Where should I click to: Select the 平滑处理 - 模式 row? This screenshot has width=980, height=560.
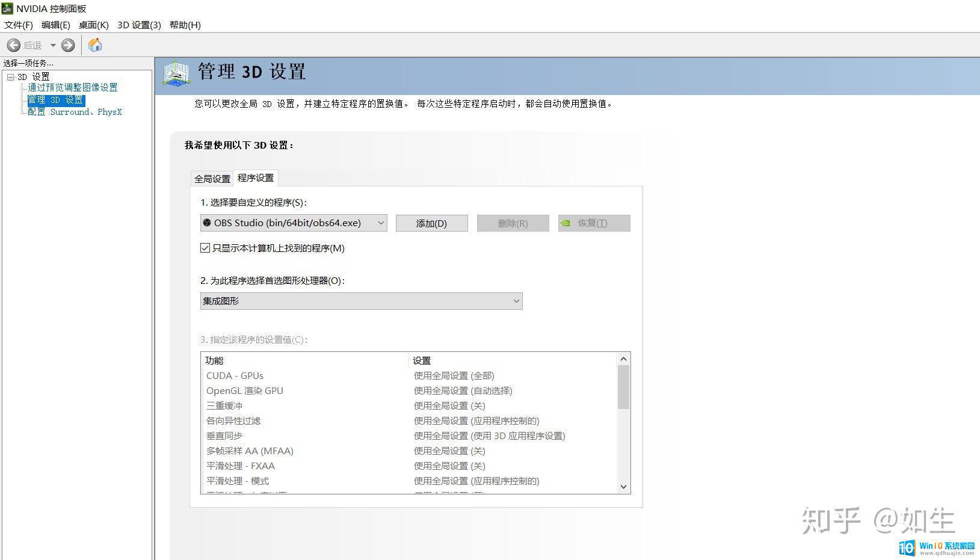[x=409, y=481]
